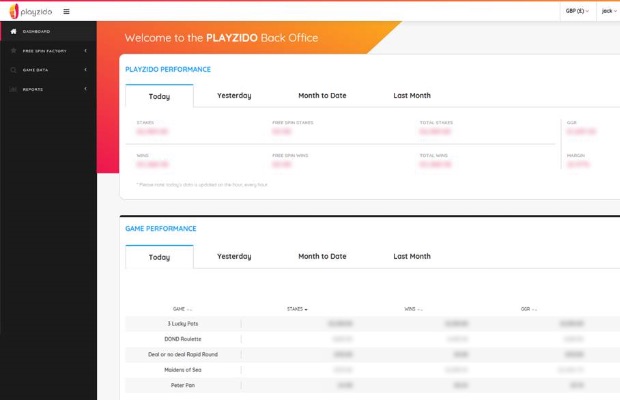Image resolution: width=620 pixels, height=400 pixels.
Task: Select Today tab in Playzido Performance
Action: click(159, 96)
